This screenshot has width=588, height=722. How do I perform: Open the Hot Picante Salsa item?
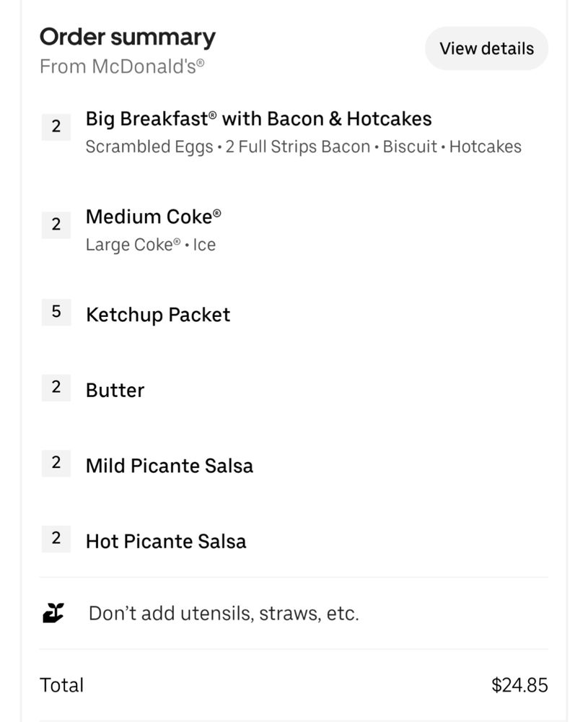click(166, 541)
